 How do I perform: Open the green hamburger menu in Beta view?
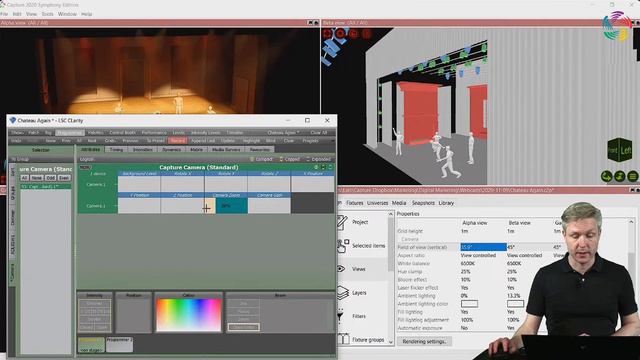pyautogui.click(x=633, y=176)
